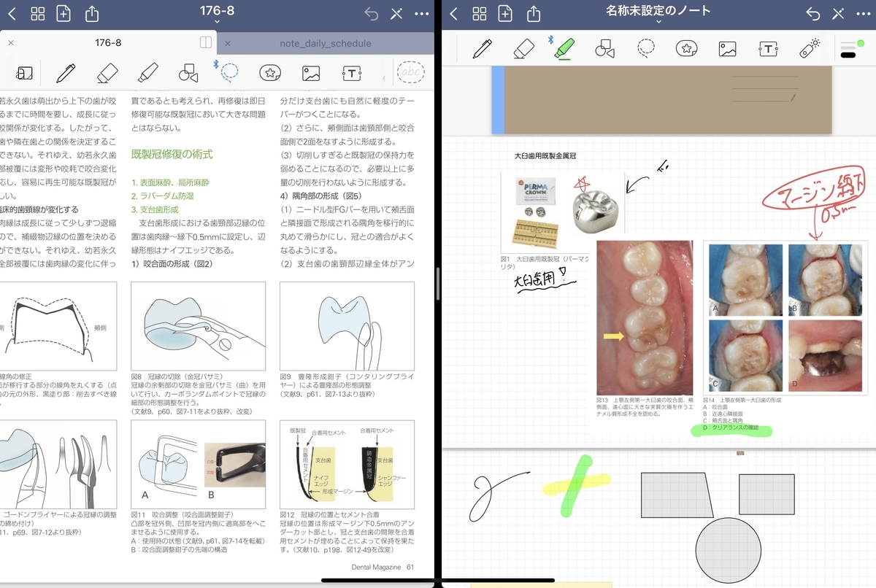Tap Undo in the right window

click(x=812, y=14)
